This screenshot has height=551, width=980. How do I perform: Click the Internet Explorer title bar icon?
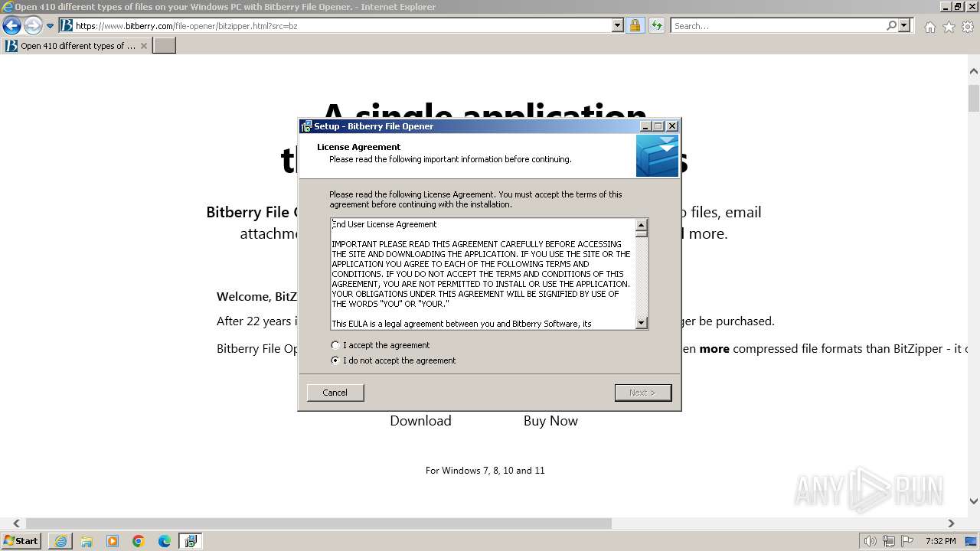pyautogui.click(x=7, y=6)
